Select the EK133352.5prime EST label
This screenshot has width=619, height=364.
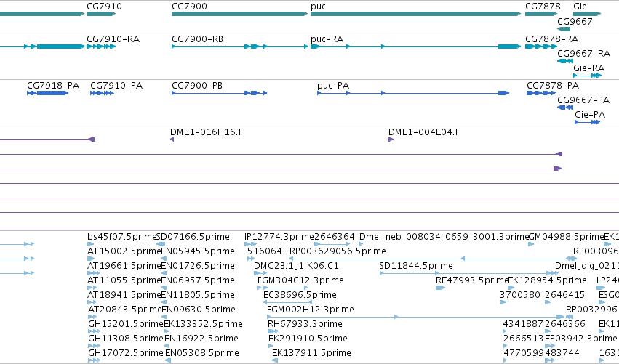tap(203, 324)
